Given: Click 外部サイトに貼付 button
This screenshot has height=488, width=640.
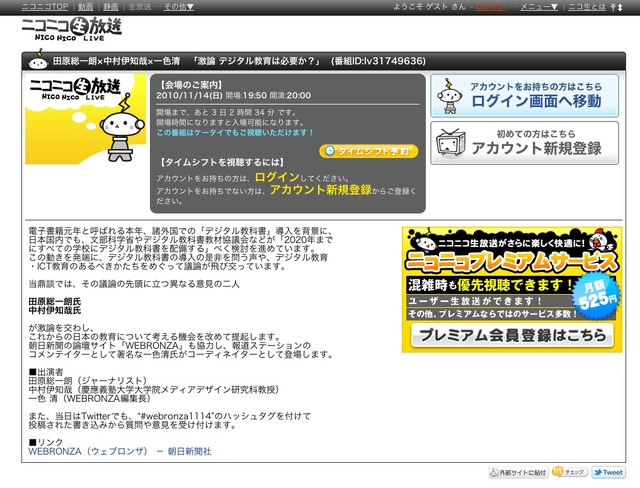Looking at the screenshot, I should (x=518, y=472).
